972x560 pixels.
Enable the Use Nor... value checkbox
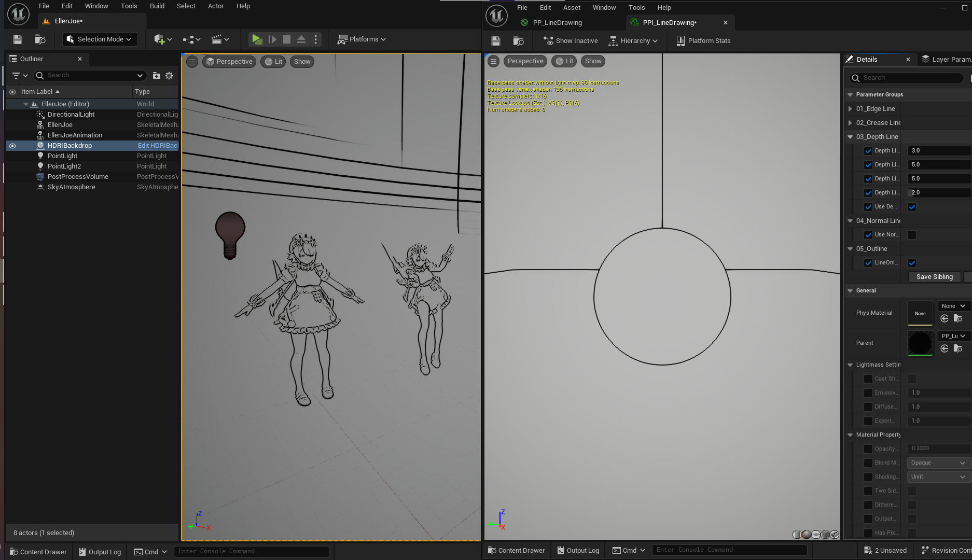pos(912,235)
